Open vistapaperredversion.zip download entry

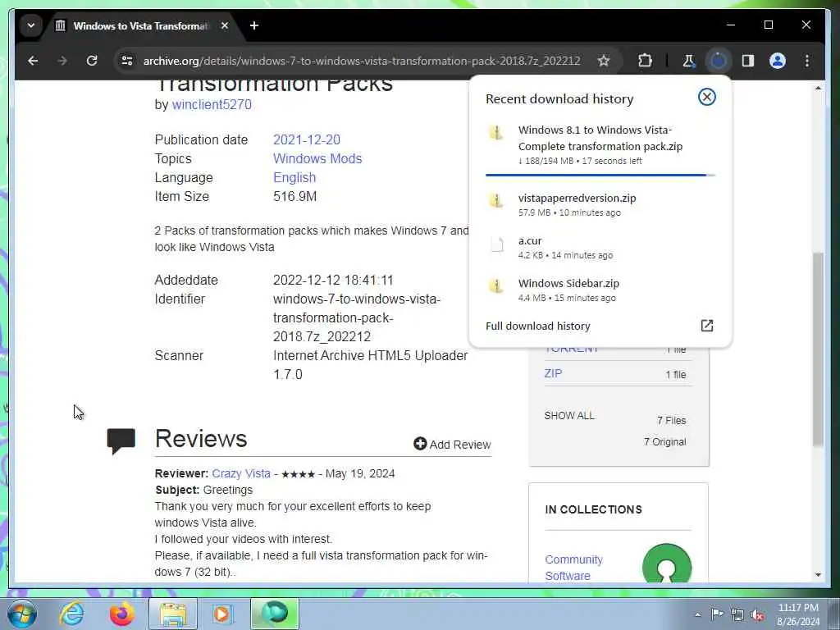point(600,204)
